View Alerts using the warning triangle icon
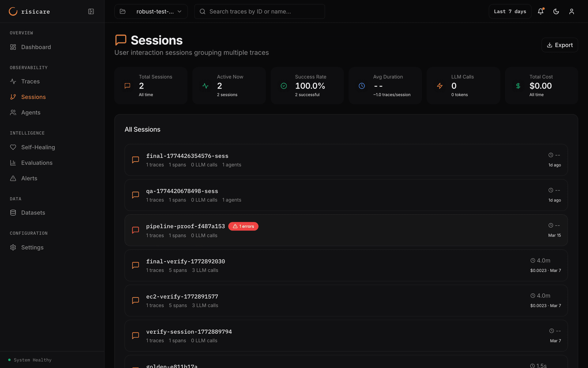Viewport: 588px width, 368px height. pos(13,178)
